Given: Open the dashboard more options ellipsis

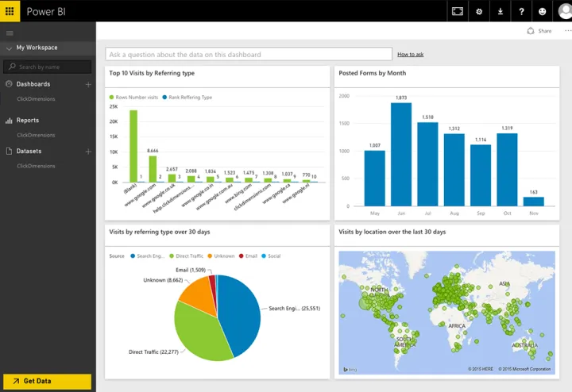Looking at the screenshot, I should click(x=567, y=31).
